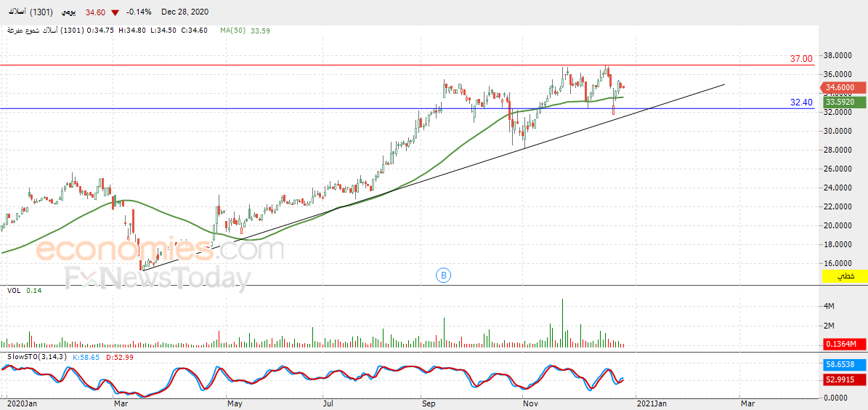The width and height of the screenshot is (868, 410).
Task: Click the Sep time axis label
Action: tap(429, 404)
